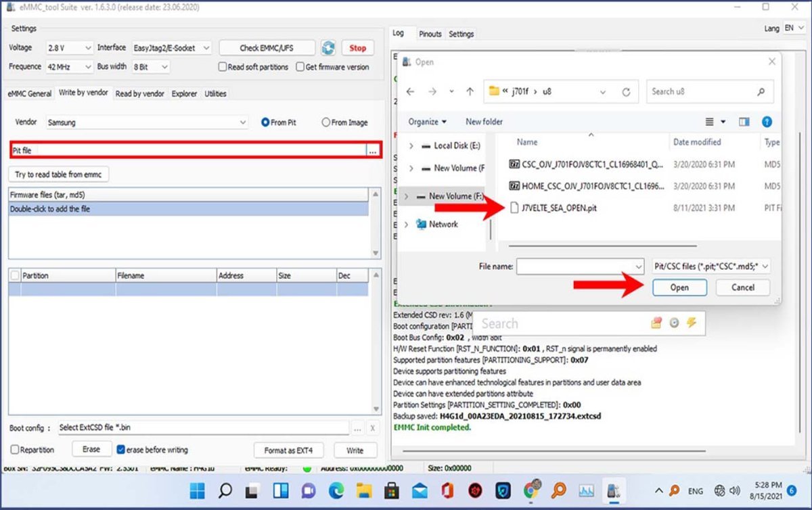812x510 pixels.
Task: Open the Interface dropdown
Action: pyautogui.click(x=172, y=48)
